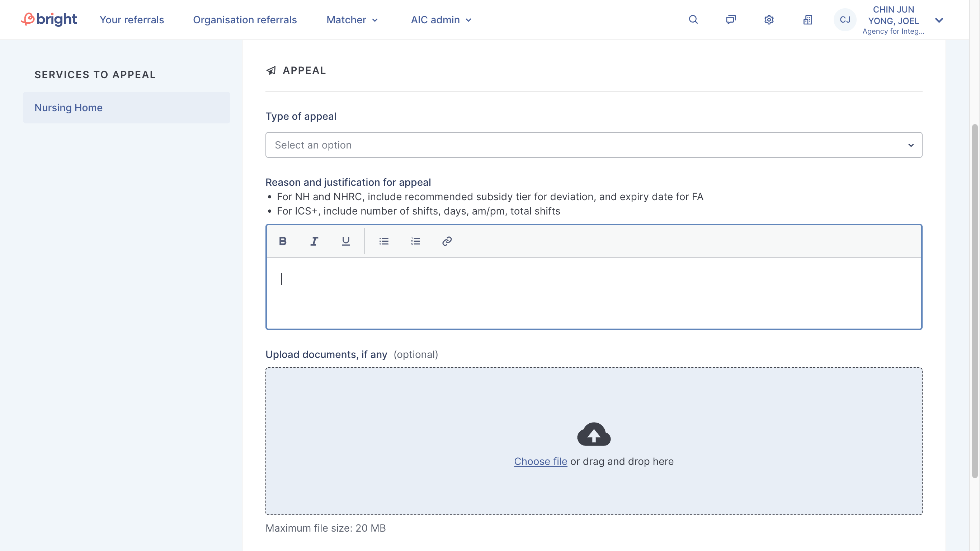Insert a numbered list

[x=415, y=241]
